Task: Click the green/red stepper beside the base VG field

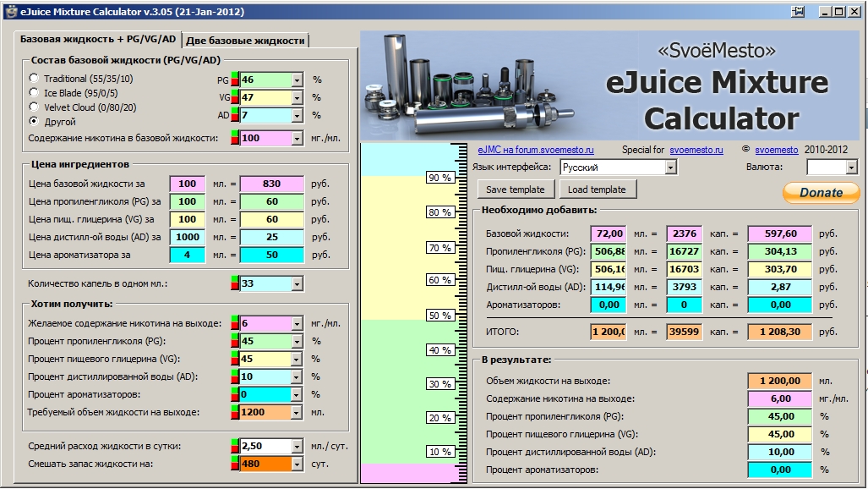Action: point(235,97)
